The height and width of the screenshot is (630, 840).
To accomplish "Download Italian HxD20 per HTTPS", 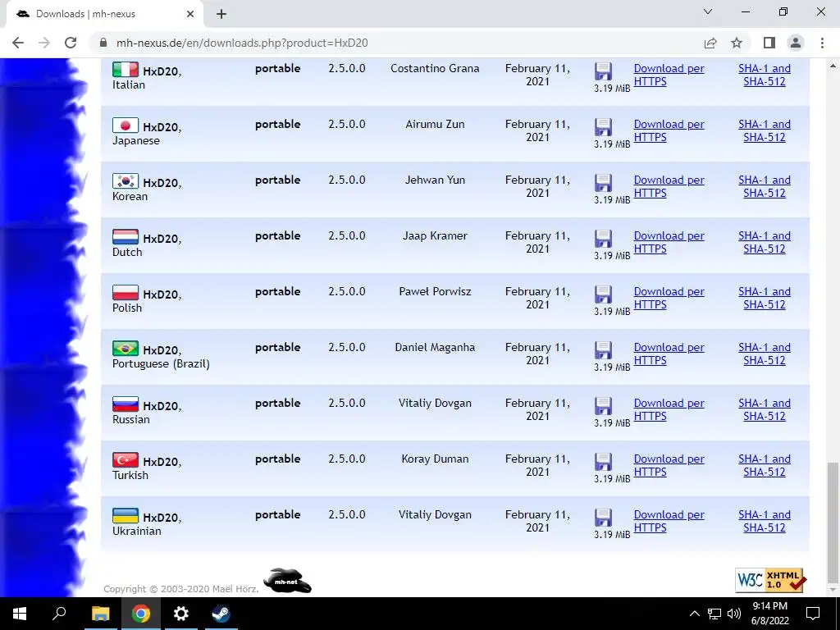I will tap(669, 75).
